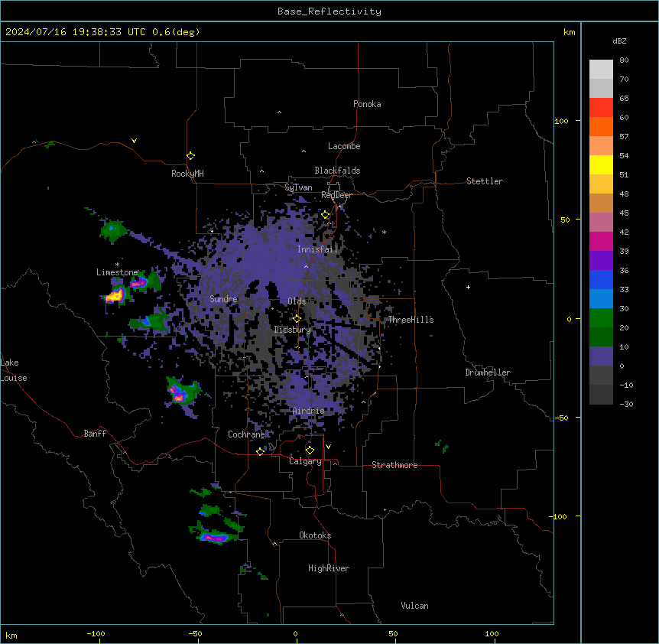The height and width of the screenshot is (644, 659).
Task: Click the Sundre town label
Action: [x=223, y=299]
